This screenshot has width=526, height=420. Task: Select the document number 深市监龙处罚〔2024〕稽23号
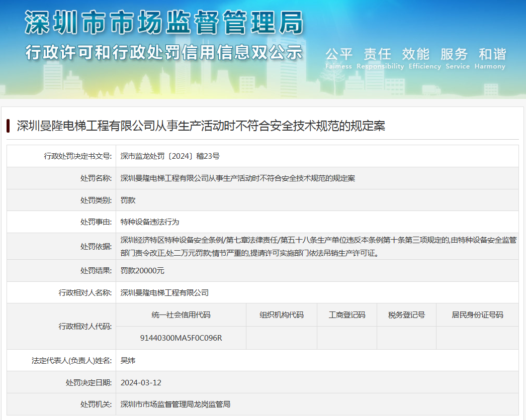(170, 156)
